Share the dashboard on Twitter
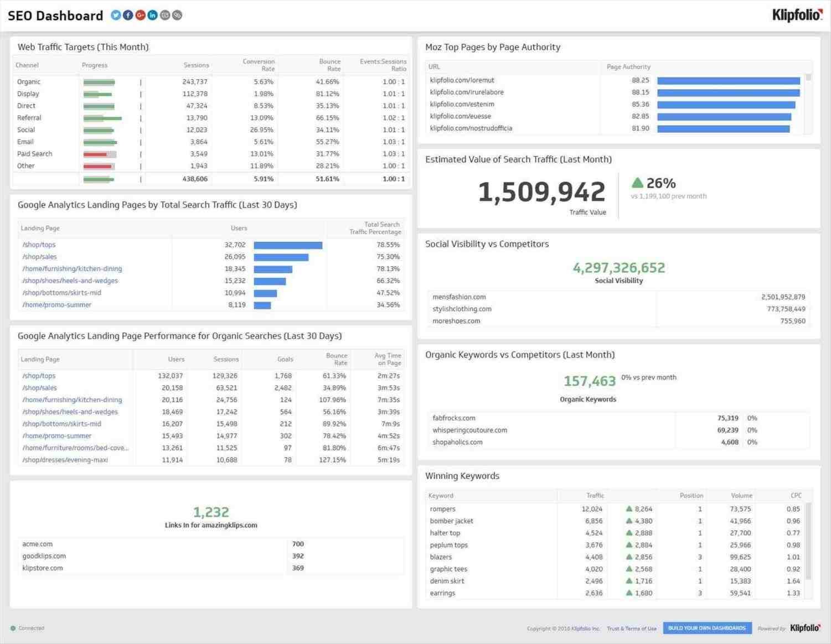Viewport: 831px width, 644px height. click(116, 15)
